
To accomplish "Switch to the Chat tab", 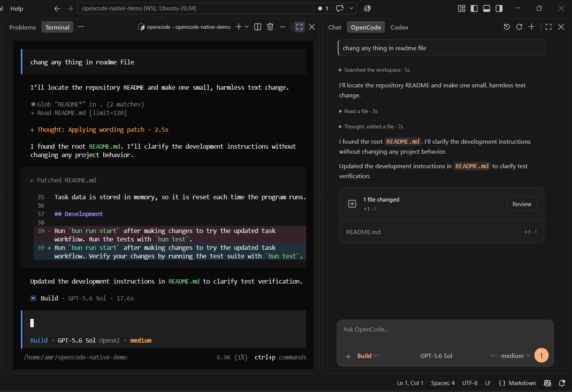I will tap(335, 27).
